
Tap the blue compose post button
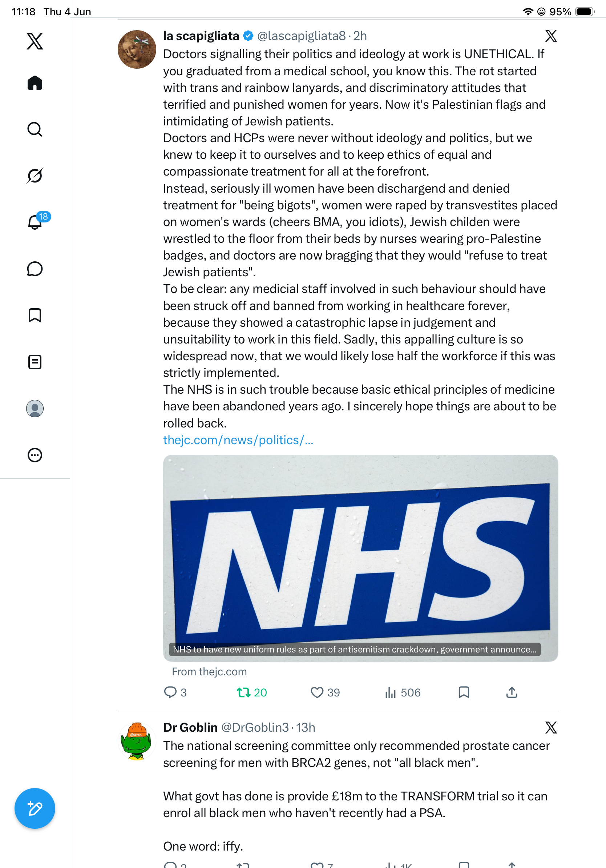tap(35, 808)
